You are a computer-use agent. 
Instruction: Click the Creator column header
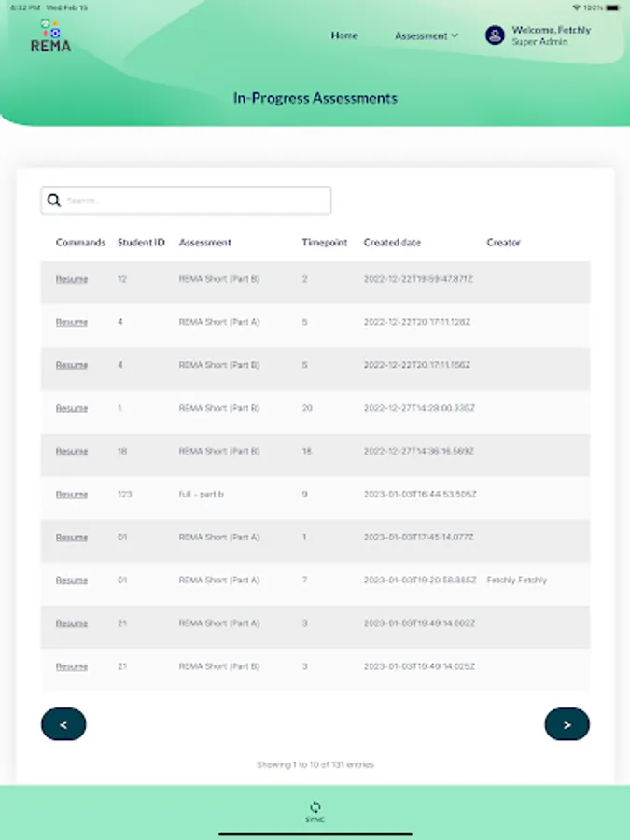click(x=504, y=242)
